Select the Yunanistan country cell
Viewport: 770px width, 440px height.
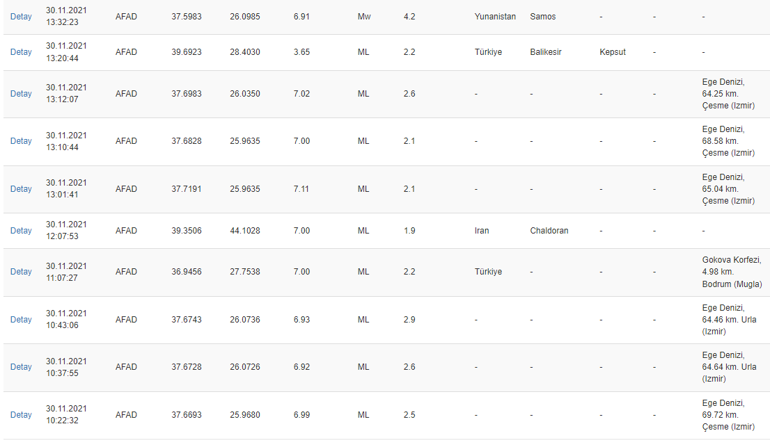(495, 16)
